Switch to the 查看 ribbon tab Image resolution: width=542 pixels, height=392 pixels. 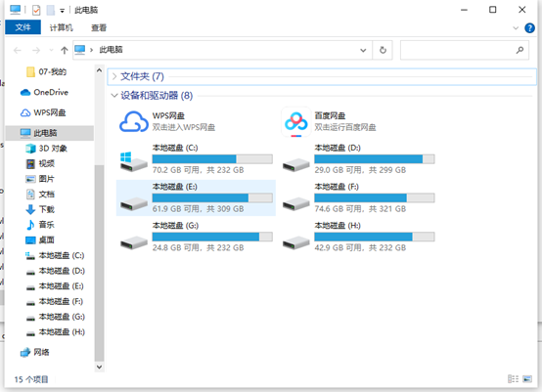(99, 27)
